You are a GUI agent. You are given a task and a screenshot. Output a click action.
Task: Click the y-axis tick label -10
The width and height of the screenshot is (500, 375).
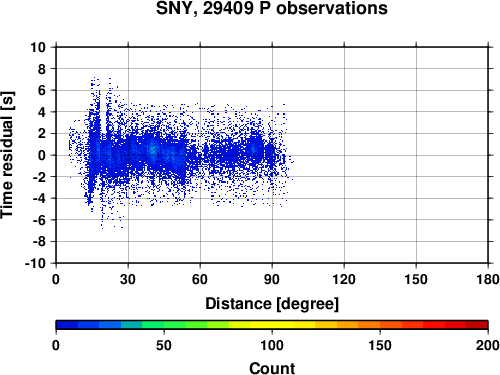point(36,263)
